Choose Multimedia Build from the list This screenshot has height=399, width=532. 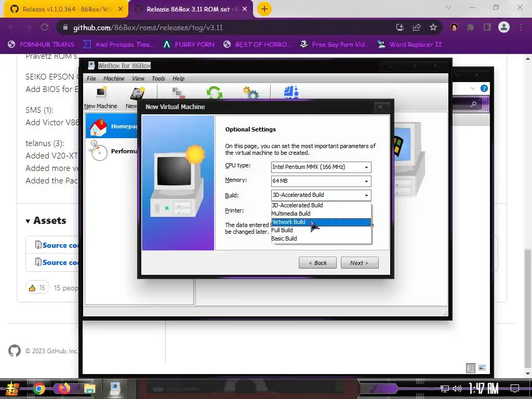(321, 214)
